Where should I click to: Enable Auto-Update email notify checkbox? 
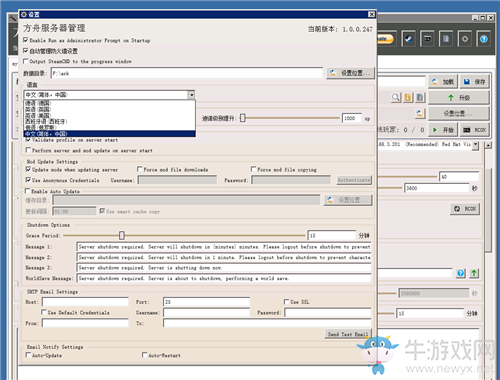pyautogui.click(x=28, y=355)
